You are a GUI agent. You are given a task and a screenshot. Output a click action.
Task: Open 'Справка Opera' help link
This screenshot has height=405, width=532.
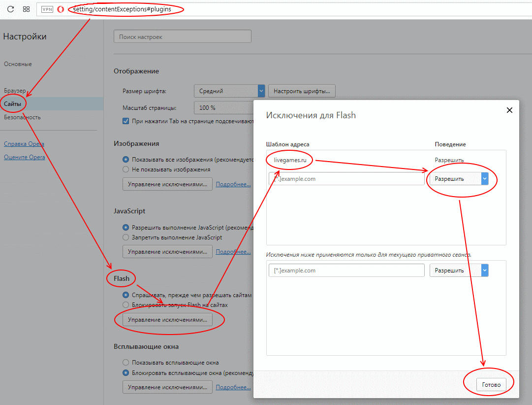click(24, 144)
